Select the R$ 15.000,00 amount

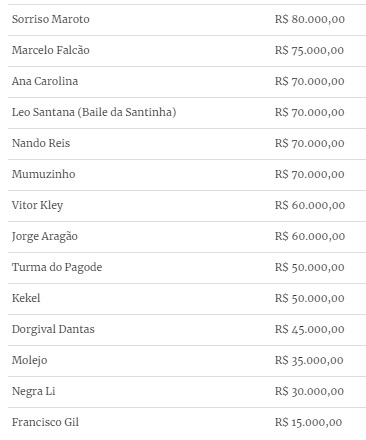coord(309,422)
